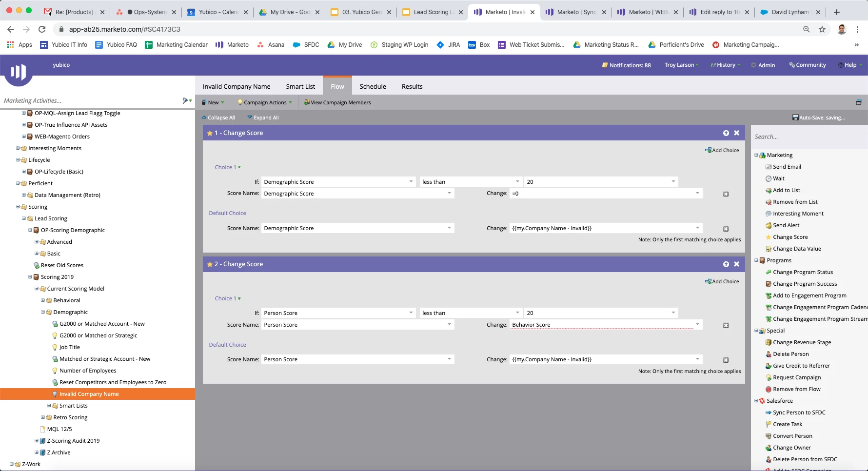Collapse the Lead Scoring folder

click(24, 218)
